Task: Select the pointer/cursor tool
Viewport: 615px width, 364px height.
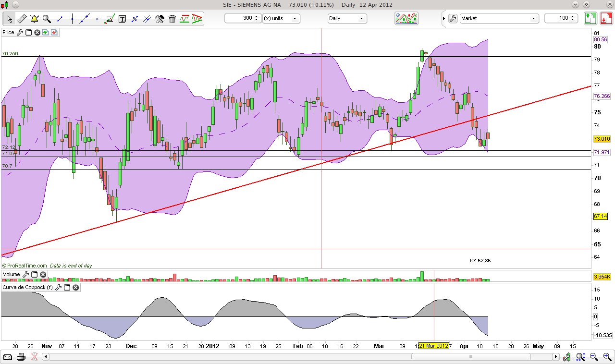Action: pos(9,18)
